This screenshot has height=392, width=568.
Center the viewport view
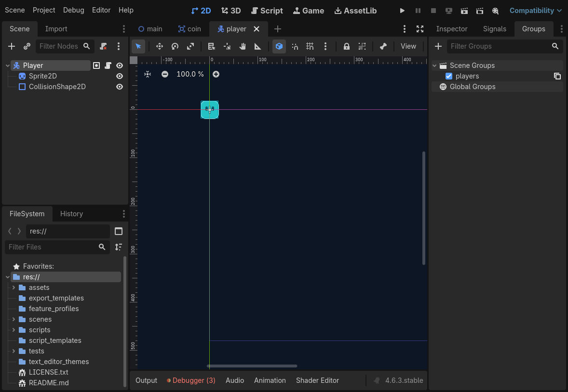[148, 74]
